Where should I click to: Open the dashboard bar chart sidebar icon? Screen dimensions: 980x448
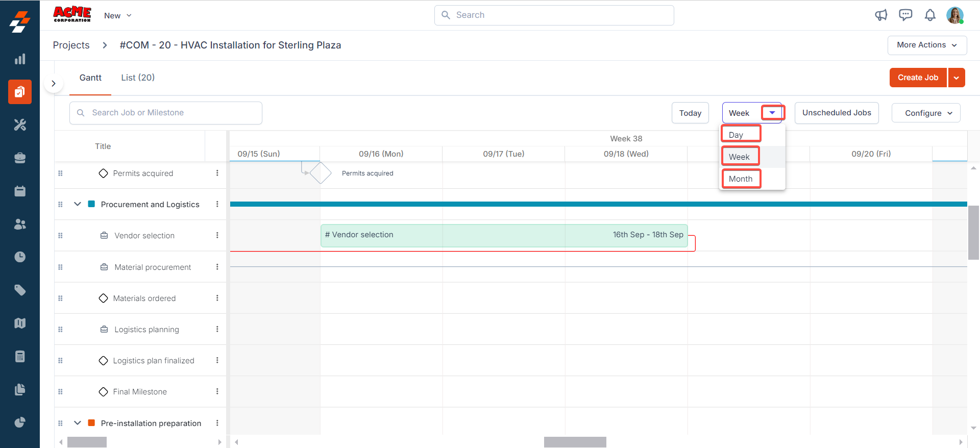20,59
